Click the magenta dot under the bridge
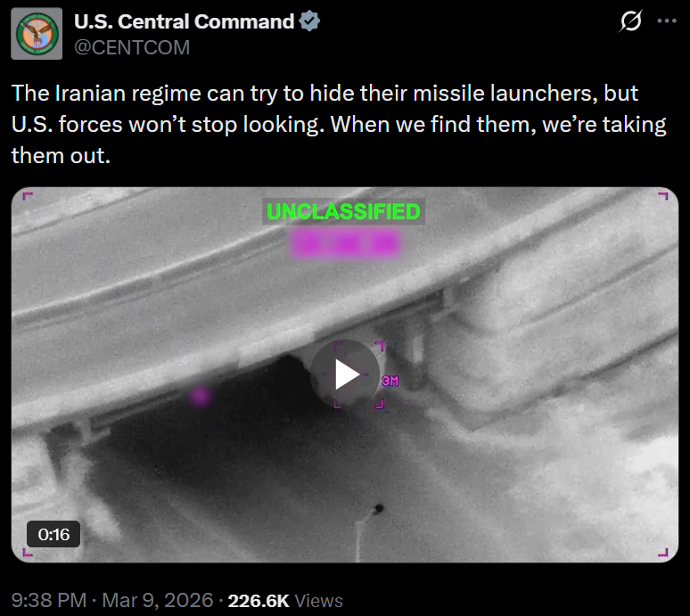 pyautogui.click(x=200, y=396)
